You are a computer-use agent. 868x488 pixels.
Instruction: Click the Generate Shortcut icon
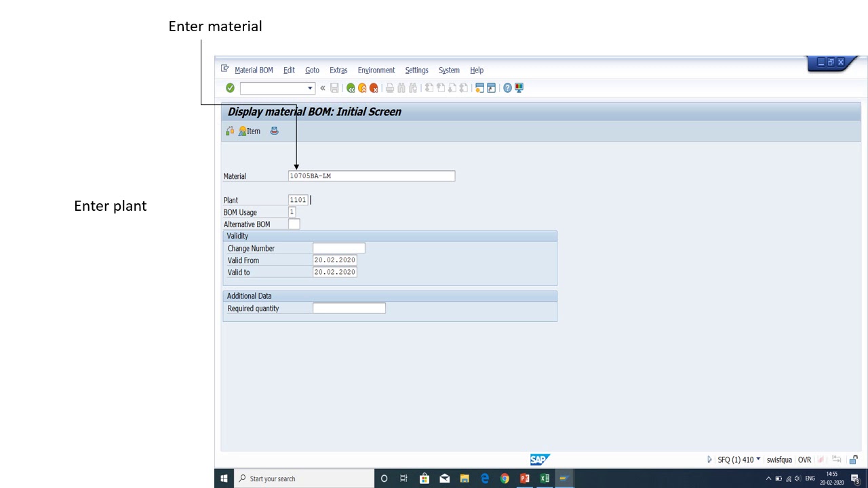pyautogui.click(x=492, y=88)
